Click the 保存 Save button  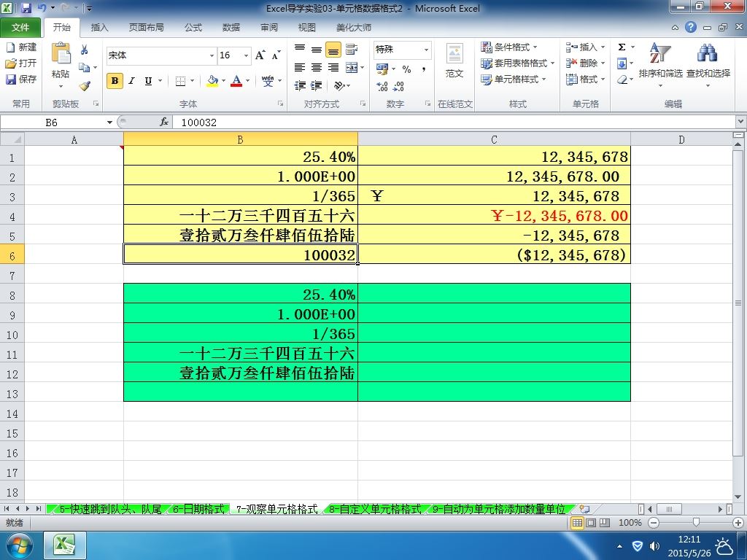coord(21,79)
